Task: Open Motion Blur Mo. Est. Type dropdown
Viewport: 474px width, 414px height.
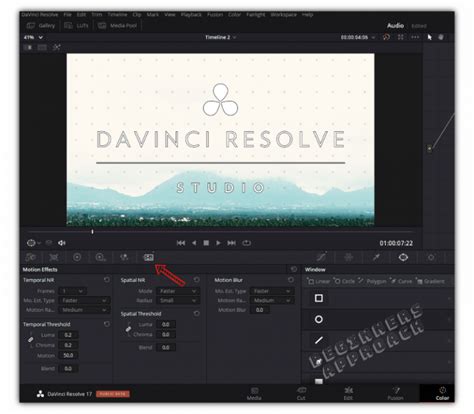Action: [272, 291]
